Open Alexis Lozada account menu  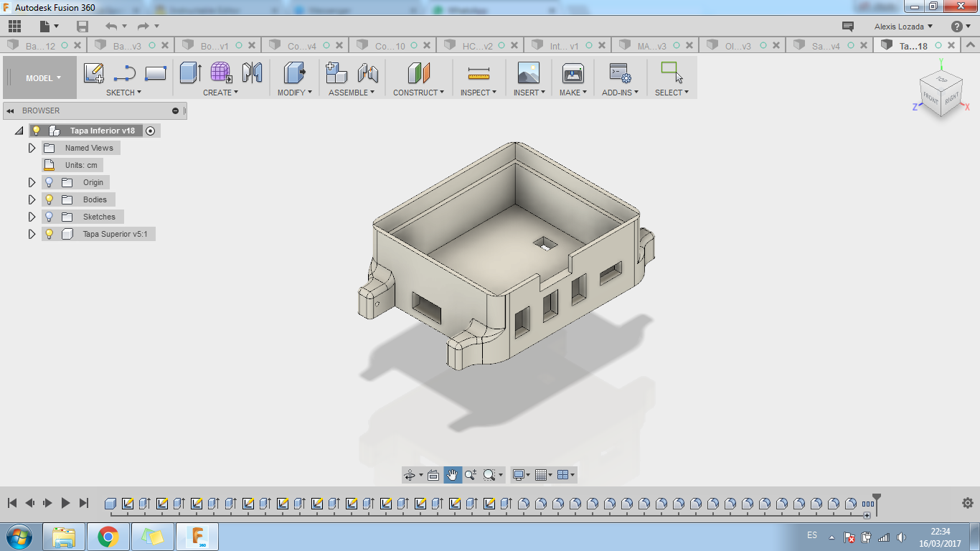click(903, 27)
